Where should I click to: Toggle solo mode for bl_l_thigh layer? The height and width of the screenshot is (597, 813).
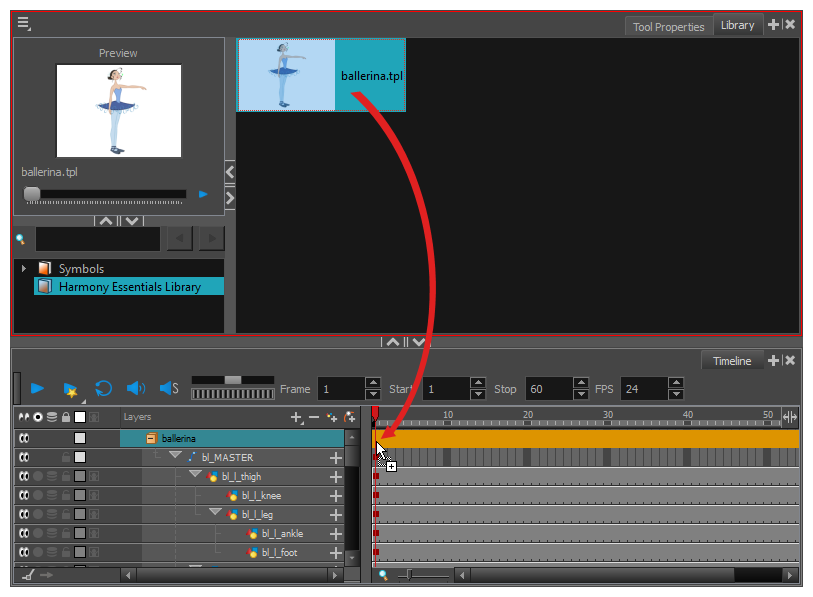pyautogui.click(x=37, y=476)
